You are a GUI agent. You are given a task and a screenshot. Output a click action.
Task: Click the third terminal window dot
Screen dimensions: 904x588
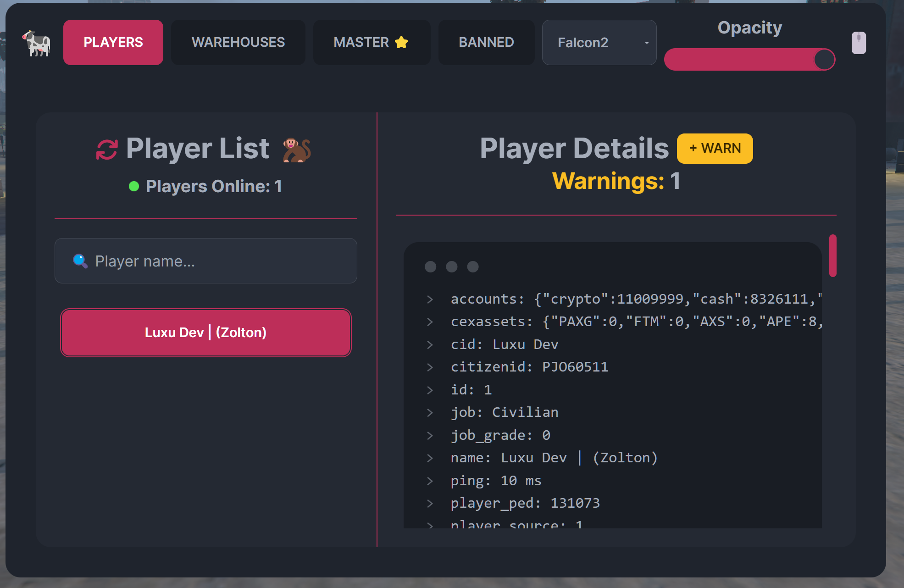(x=473, y=266)
